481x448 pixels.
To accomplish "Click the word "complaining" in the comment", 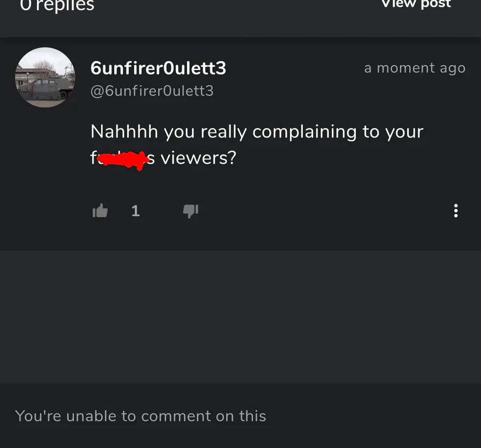I will pyautogui.click(x=304, y=133).
